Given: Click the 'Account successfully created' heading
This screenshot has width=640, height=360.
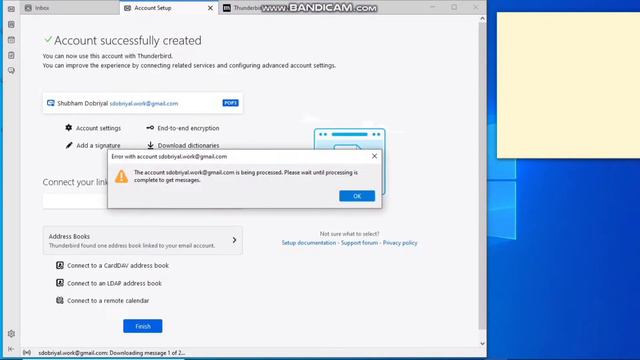Looking at the screenshot, I should tap(128, 40).
